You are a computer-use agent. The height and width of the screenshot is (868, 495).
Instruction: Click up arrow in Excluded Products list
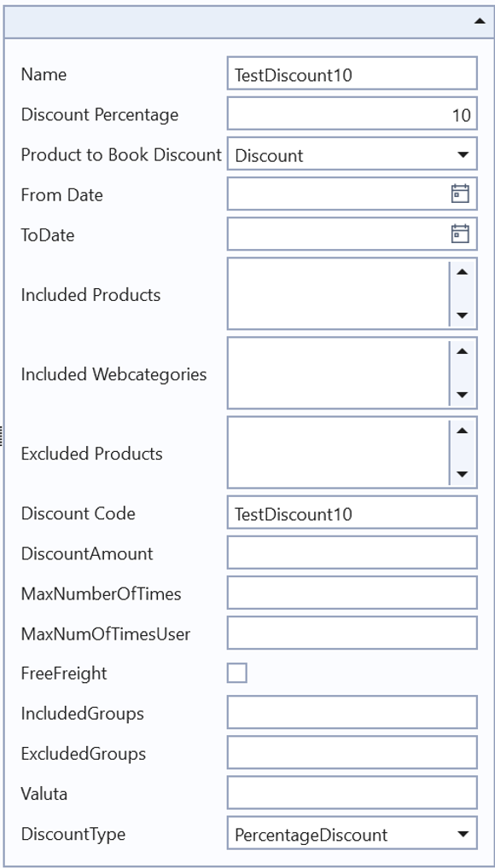[x=463, y=431]
